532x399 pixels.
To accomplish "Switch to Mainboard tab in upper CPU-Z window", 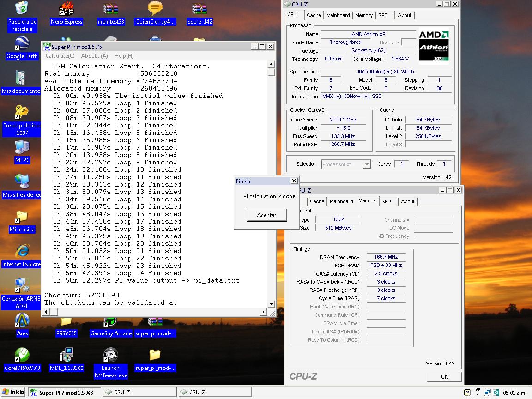I will 338,15.
